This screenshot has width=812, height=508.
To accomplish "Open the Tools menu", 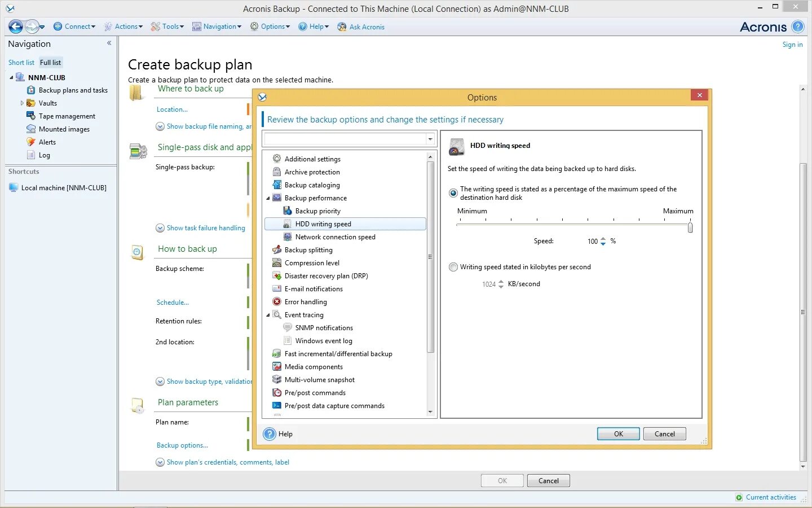I will click(x=167, y=27).
